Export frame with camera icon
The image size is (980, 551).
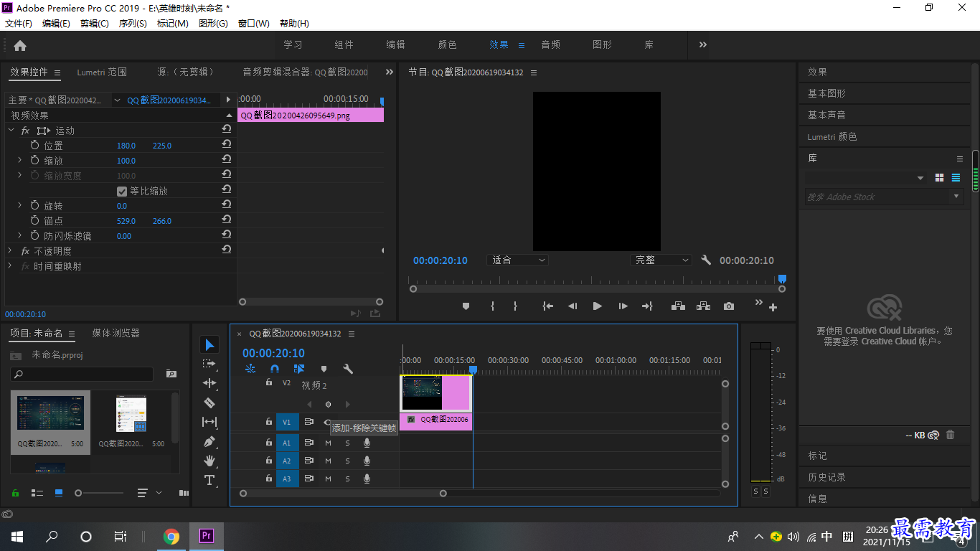pos(729,306)
